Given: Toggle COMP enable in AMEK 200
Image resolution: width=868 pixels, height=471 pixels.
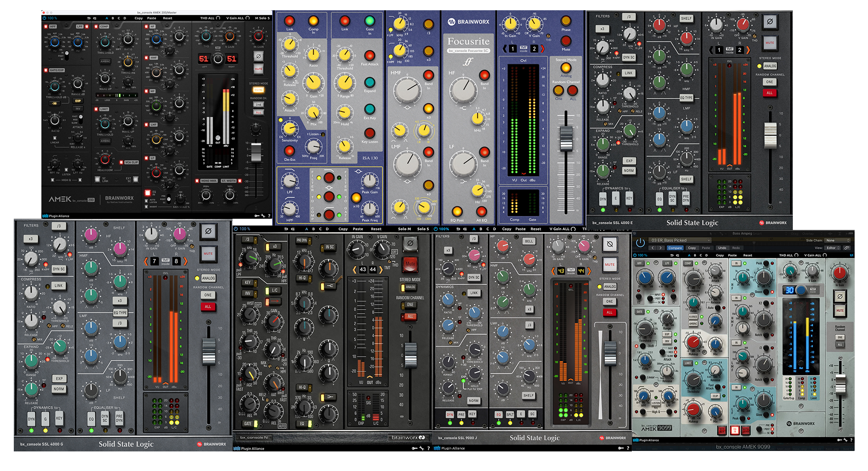Looking at the screenshot, I should point(96,27).
